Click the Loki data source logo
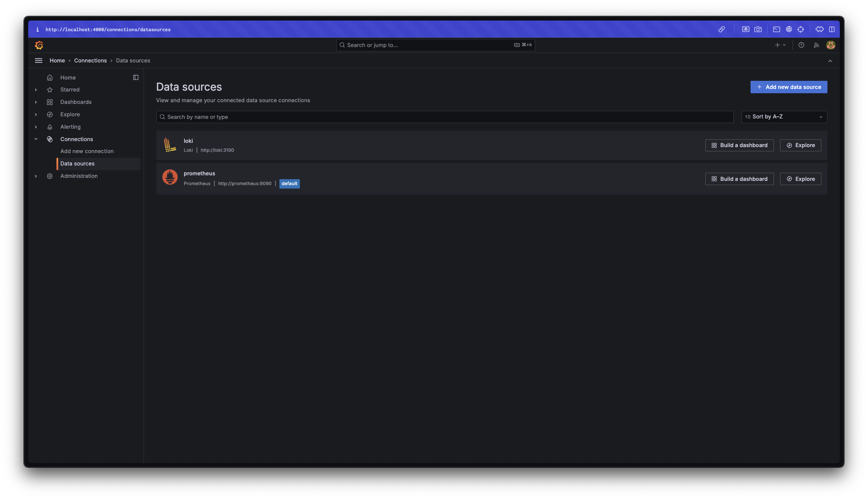Viewport: 868px width, 499px height. 170,145
